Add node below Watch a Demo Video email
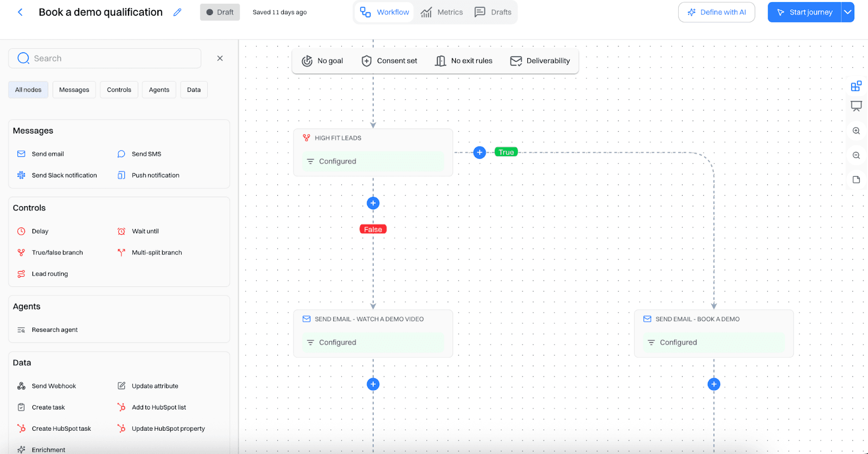 [373, 384]
